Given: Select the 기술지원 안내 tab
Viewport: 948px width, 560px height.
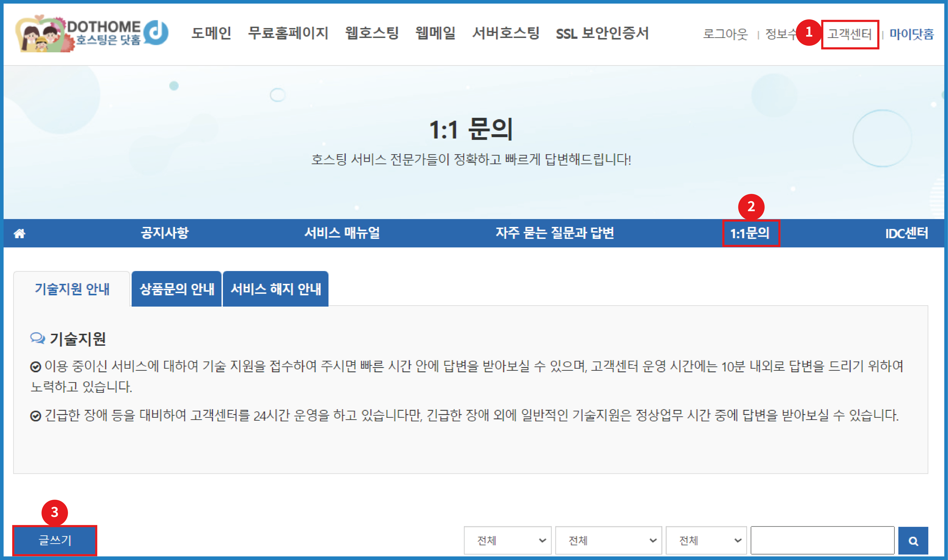Looking at the screenshot, I should click(x=72, y=289).
